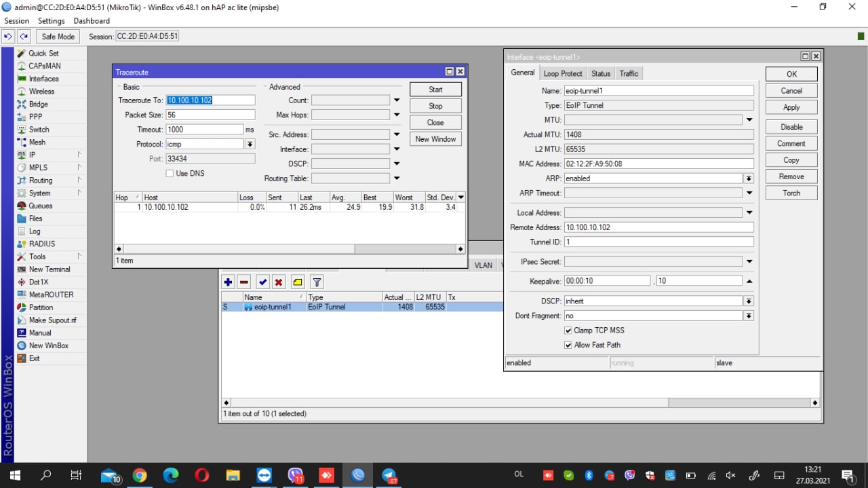868x488 pixels.
Task: Open Bridge menu
Action: (38, 105)
